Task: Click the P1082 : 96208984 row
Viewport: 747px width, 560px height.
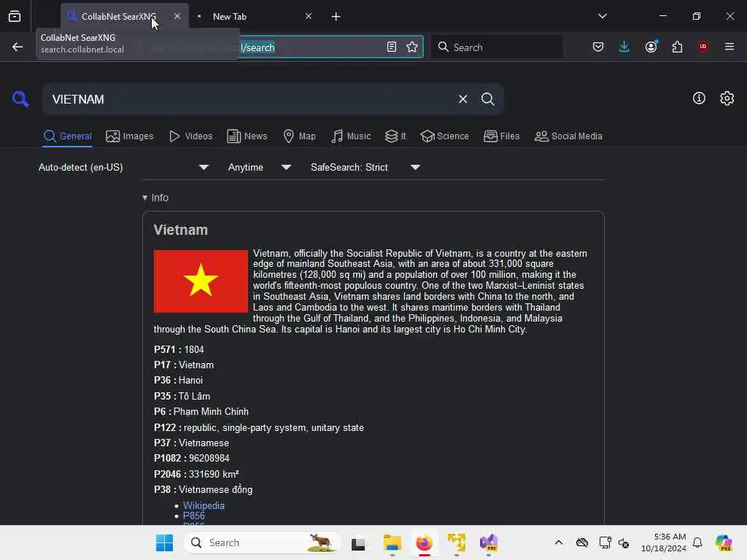Action: point(192,458)
